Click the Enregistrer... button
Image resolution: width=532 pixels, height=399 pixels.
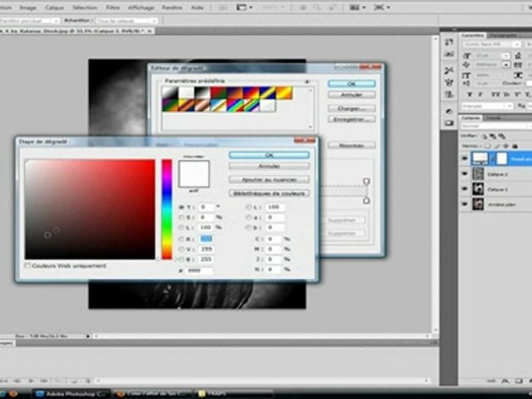point(351,119)
